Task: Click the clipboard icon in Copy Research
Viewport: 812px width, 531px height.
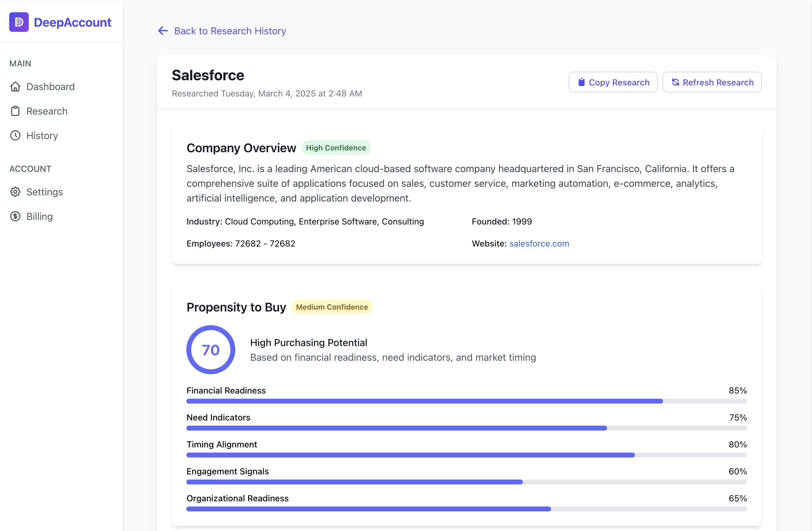Action: [x=581, y=82]
